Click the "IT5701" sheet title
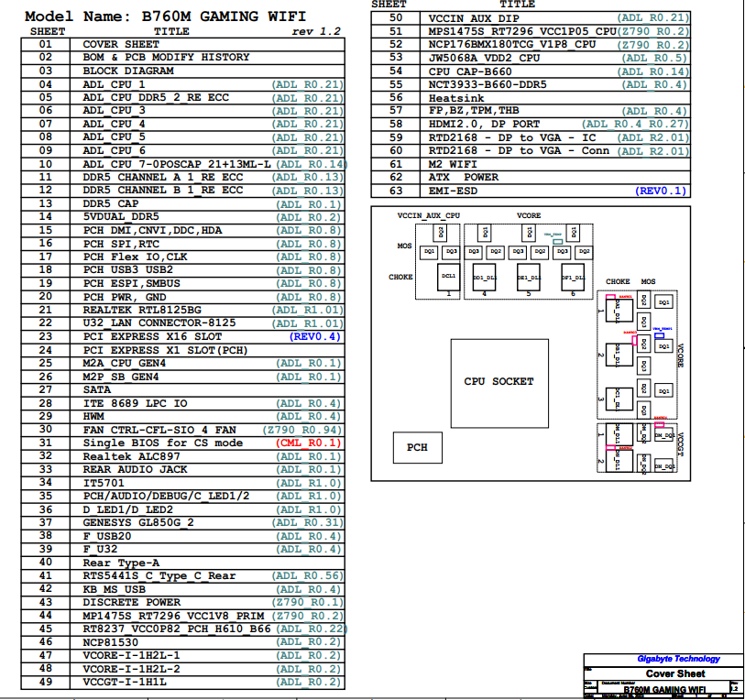The width and height of the screenshot is (745, 700). [x=104, y=483]
